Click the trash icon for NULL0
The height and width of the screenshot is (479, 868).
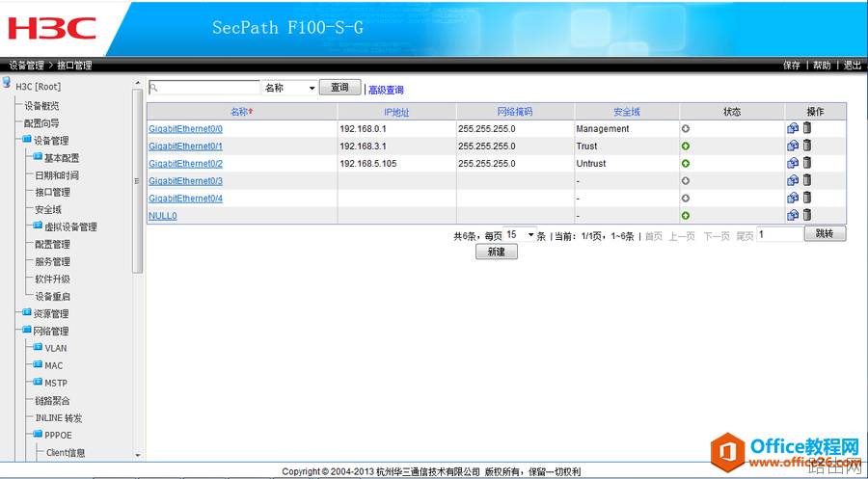pos(807,215)
